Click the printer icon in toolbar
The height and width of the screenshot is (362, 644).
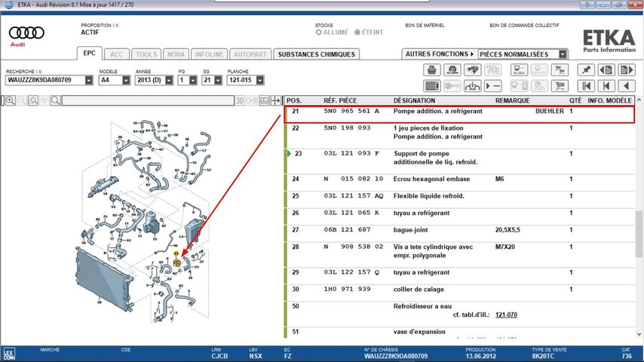(431, 70)
